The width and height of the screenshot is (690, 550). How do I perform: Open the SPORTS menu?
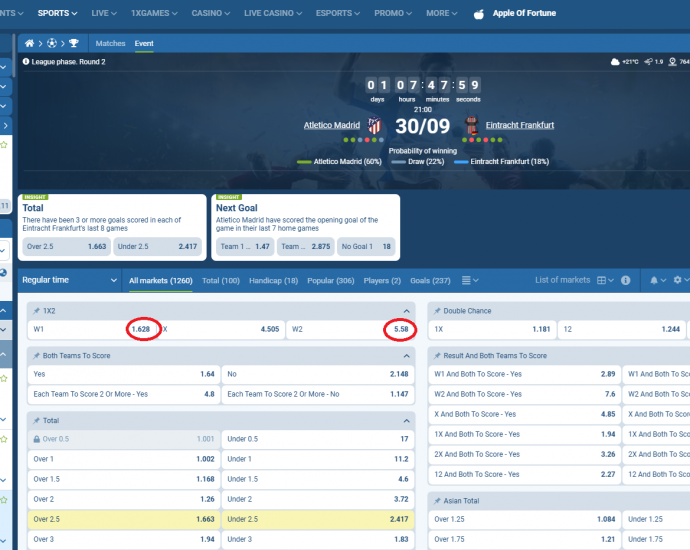57,13
